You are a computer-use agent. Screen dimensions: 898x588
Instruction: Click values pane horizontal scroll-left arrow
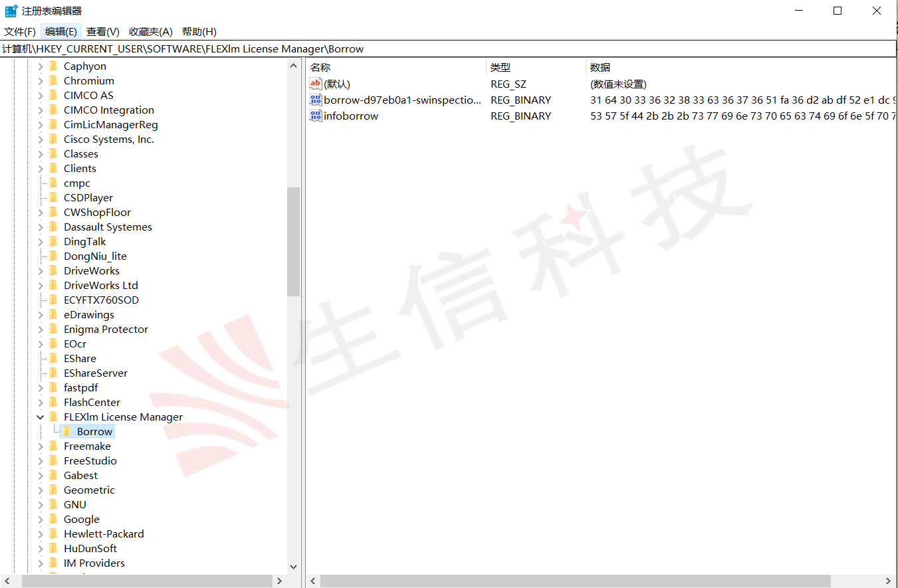click(x=312, y=581)
